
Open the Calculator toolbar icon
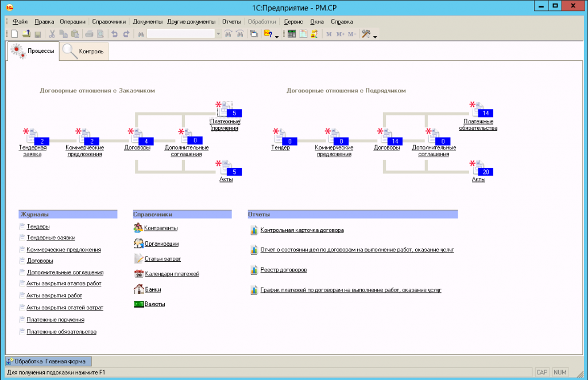point(292,34)
